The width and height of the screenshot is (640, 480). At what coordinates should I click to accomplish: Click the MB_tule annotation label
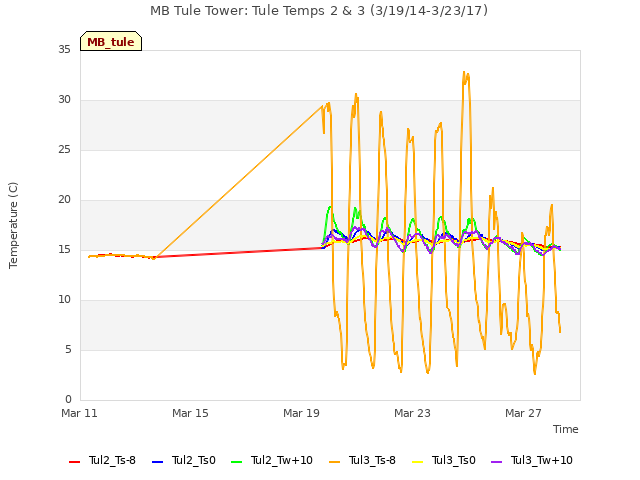click(x=111, y=41)
